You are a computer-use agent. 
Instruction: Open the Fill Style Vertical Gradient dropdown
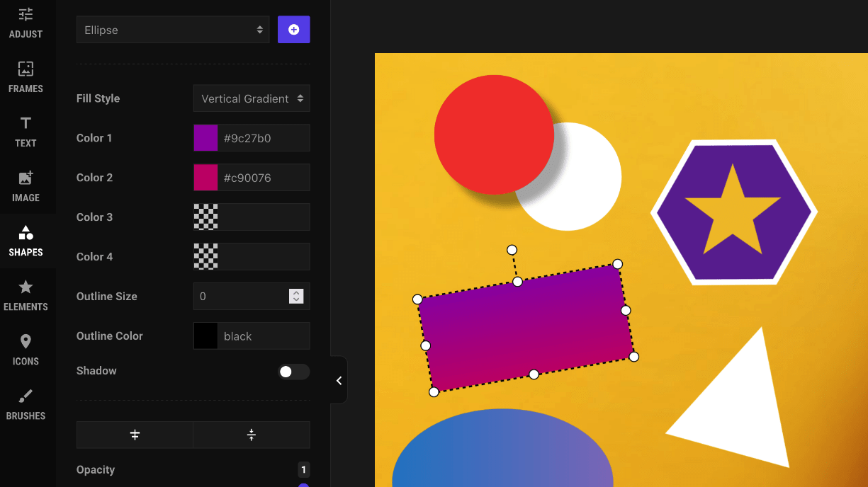click(x=252, y=98)
